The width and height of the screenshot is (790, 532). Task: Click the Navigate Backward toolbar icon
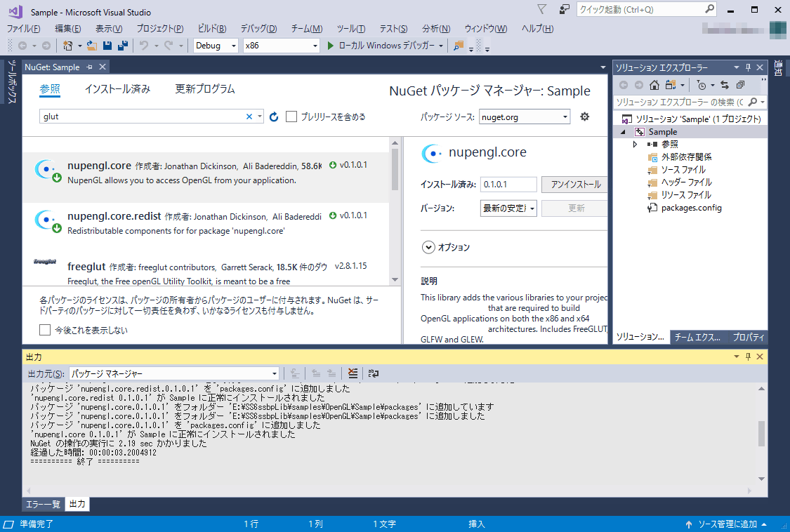[x=22, y=46]
